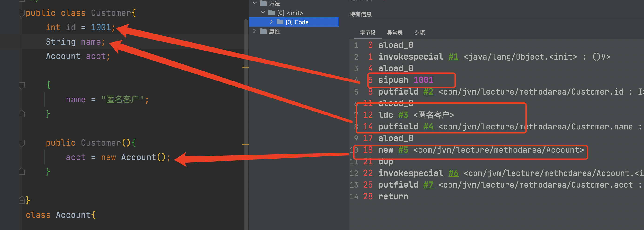Click the 1001 operand in the bytecode

pos(423,80)
